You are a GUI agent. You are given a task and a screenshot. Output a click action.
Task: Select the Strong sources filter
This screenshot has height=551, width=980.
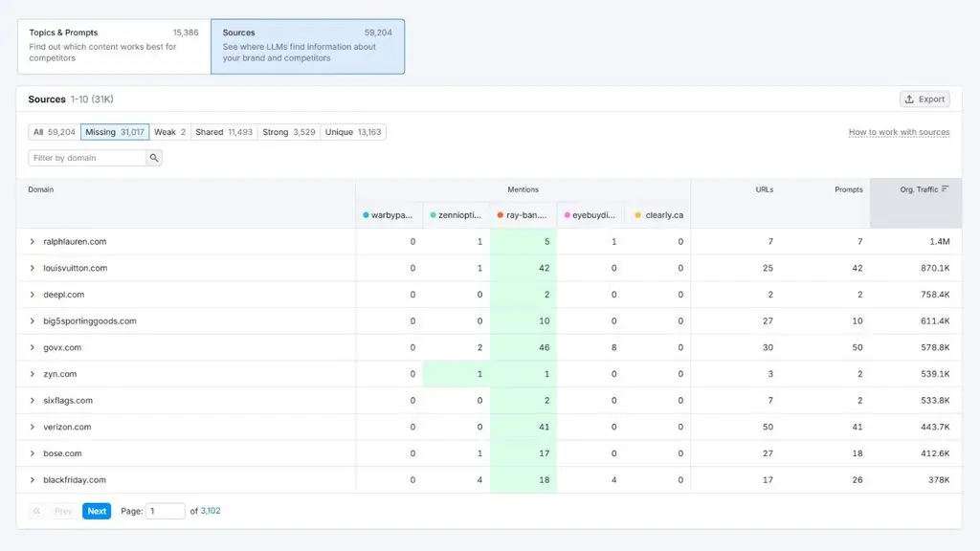[289, 132]
